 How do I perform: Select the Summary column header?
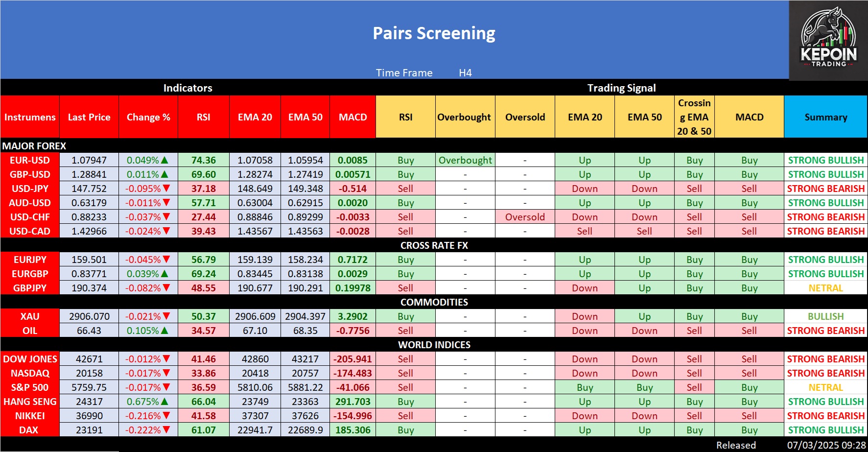tap(825, 117)
